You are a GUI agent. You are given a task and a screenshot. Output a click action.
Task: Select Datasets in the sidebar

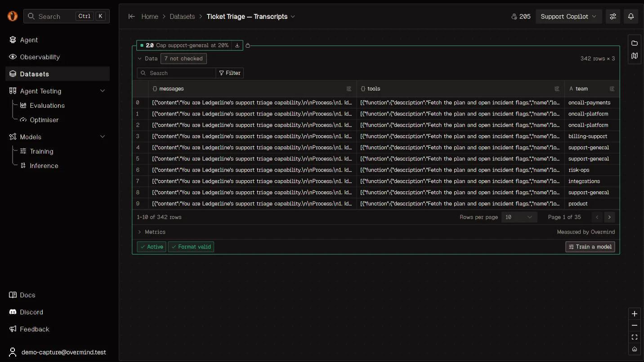pyautogui.click(x=58, y=74)
